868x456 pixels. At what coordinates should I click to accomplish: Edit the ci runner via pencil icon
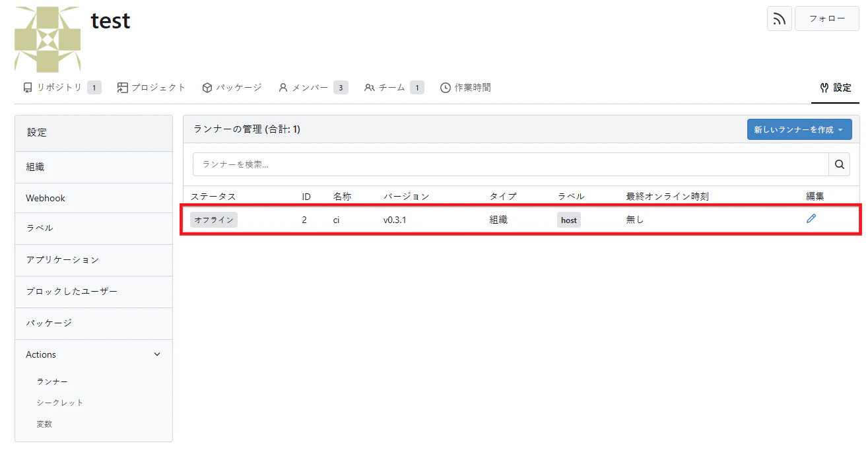click(x=811, y=219)
